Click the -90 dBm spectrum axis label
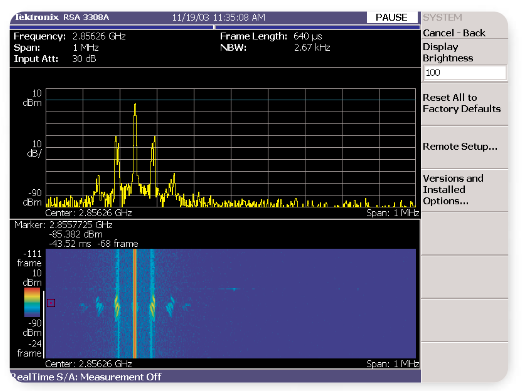The width and height of the screenshot is (522, 391). tap(32, 197)
